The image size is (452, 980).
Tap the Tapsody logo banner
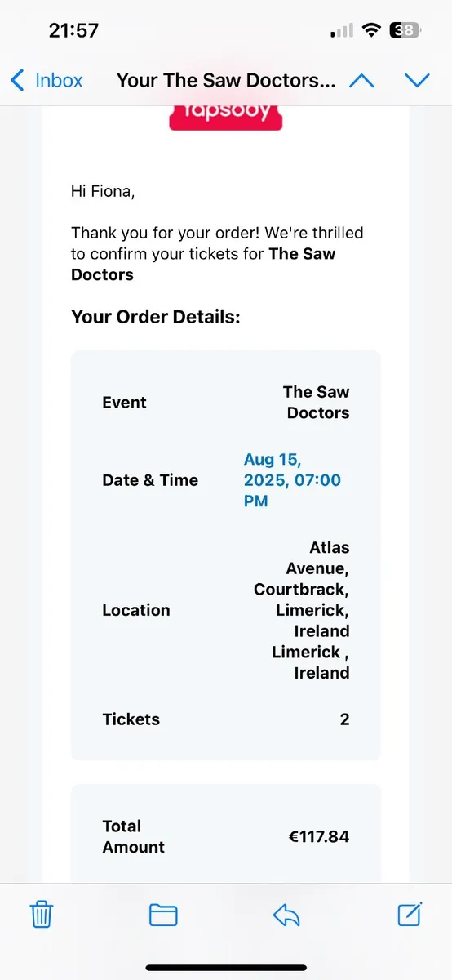[x=225, y=115]
